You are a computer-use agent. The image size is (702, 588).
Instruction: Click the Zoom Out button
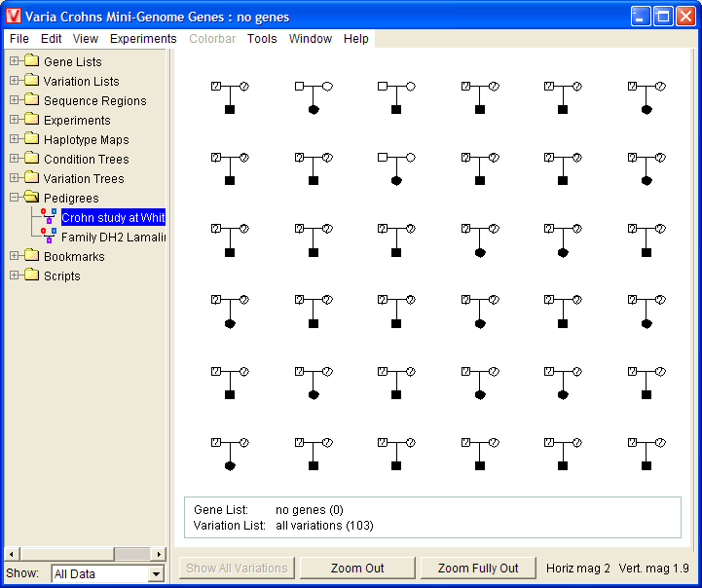(357, 568)
